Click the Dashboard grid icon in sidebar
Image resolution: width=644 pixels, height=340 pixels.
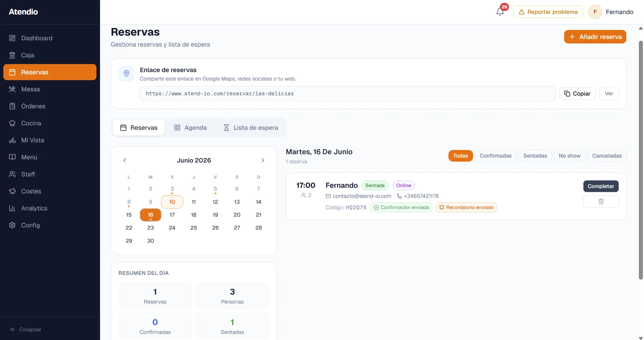[12, 38]
